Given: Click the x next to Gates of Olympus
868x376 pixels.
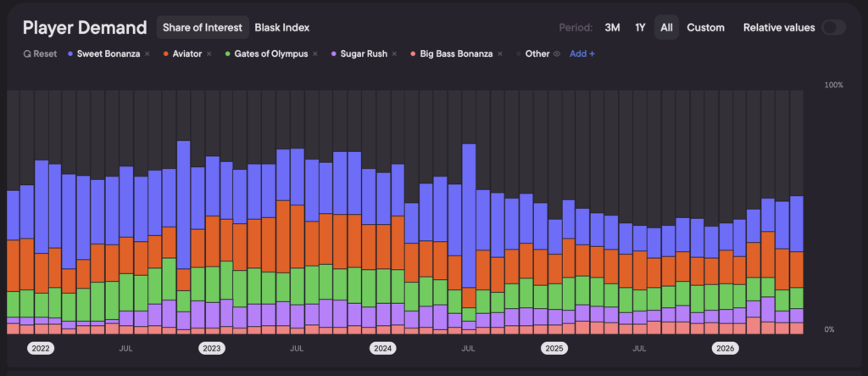Looking at the screenshot, I should (315, 54).
